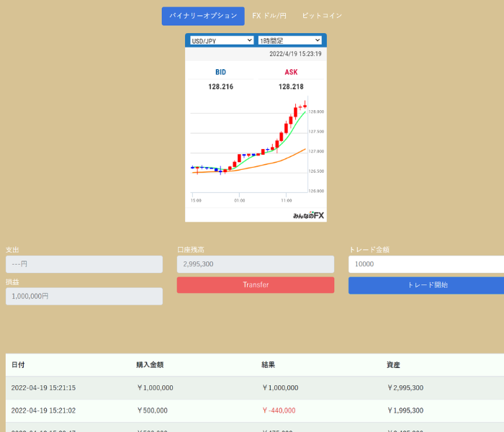Click the 結果 column header

[269, 365]
